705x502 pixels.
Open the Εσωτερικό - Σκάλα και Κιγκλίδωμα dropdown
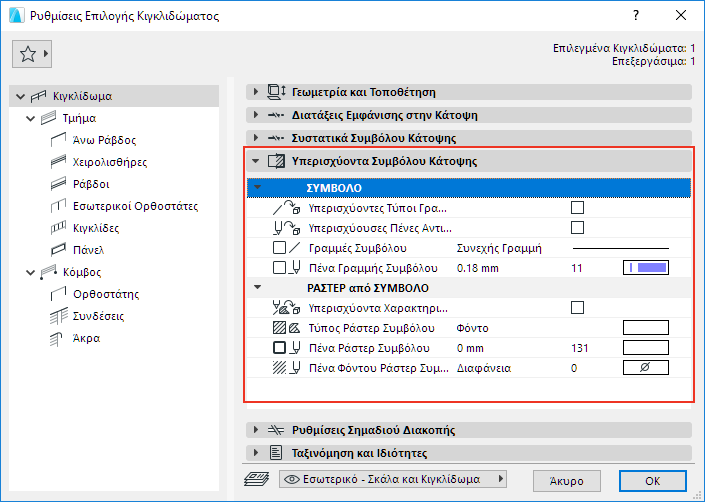point(397,479)
